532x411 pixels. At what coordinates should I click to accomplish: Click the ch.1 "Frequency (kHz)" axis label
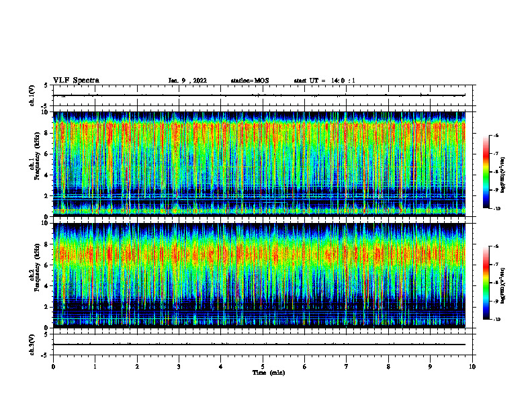(37, 156)
